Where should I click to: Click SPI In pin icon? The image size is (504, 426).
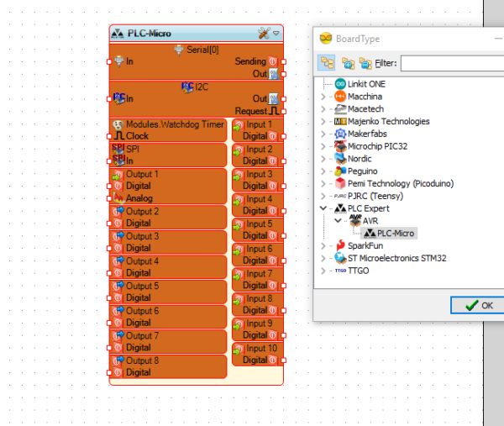(x=118, y=160)
